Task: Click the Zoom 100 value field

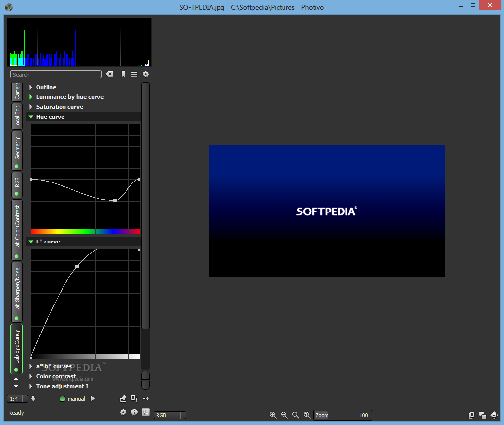Action: [343, 415]
